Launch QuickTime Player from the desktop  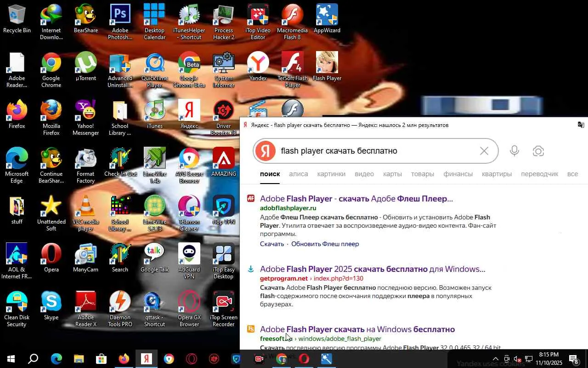(154, 70)
